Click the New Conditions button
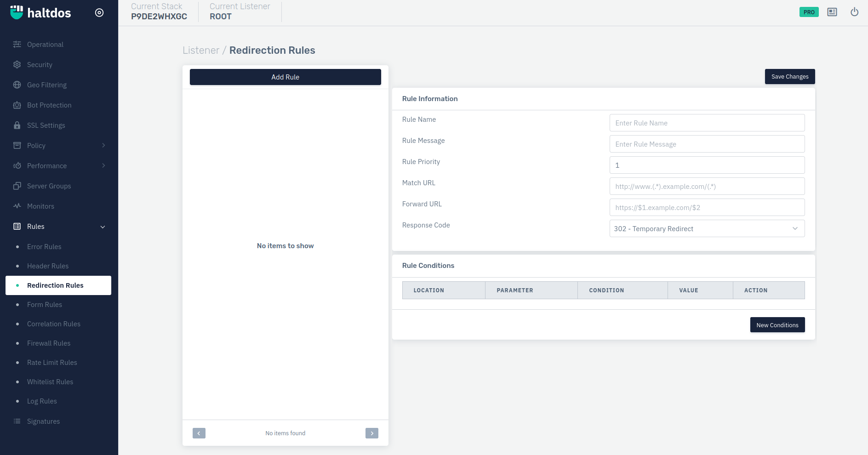Image resolution: width=868 pixels, height=455 pixels. (777, 325)
